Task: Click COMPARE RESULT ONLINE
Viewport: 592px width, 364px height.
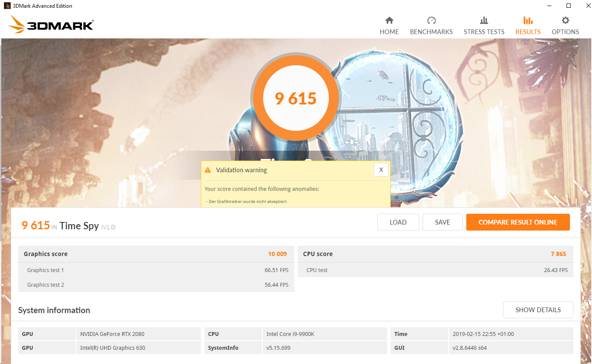Action: click(518, 222)
